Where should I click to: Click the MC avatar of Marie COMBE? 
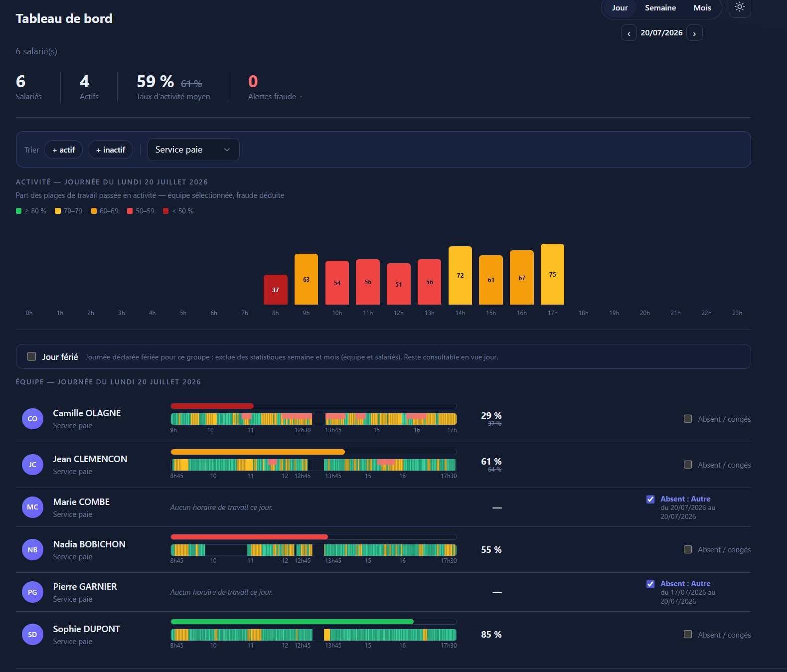coord(32,507)
